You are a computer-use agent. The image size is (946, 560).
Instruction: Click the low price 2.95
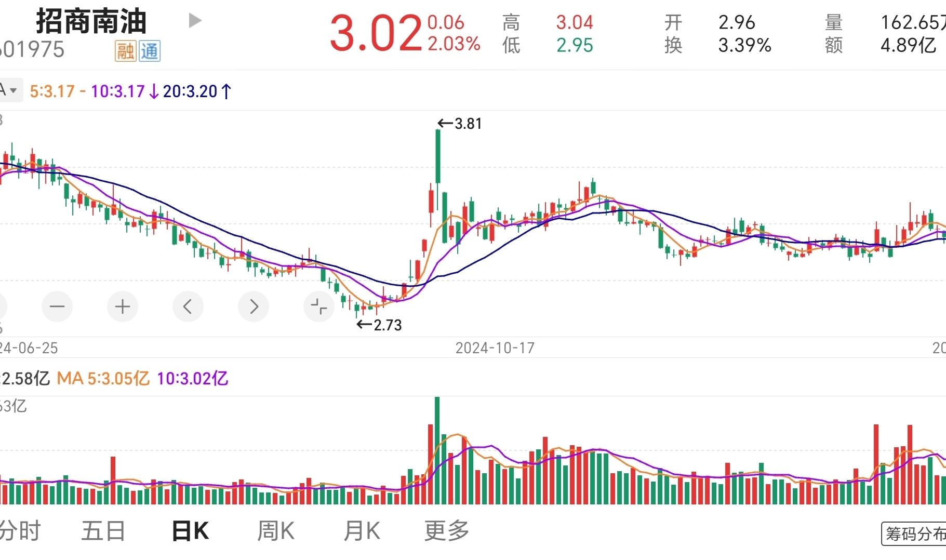[575, 46]
